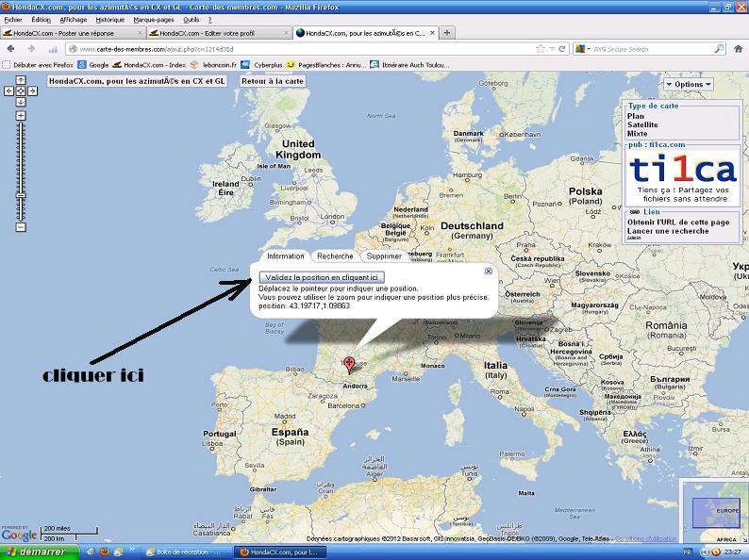Click the Europe overview minimap
This screenshot has height=560, width=749.
[715, 512]
